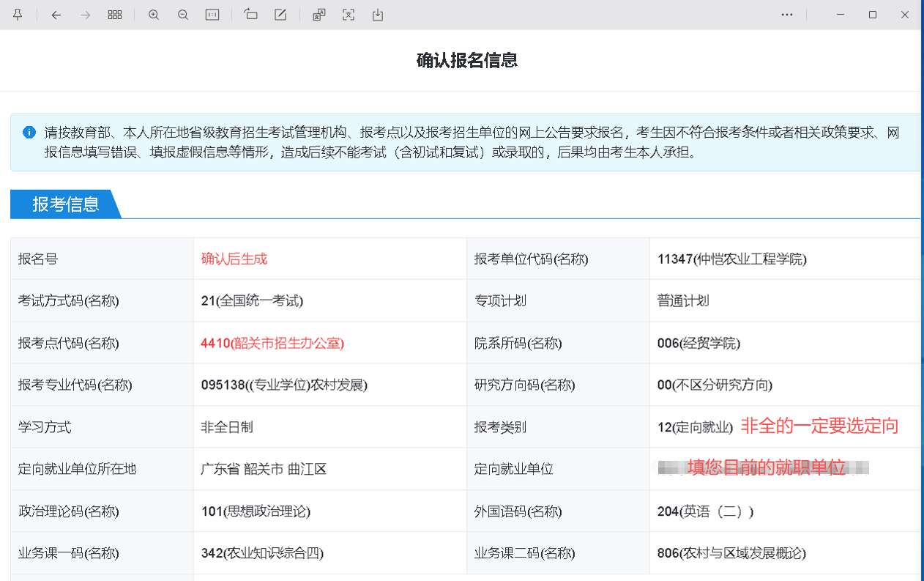
Task: Open the thumbnail grid view
Action: pyautogui.click(x=115, y=15)
